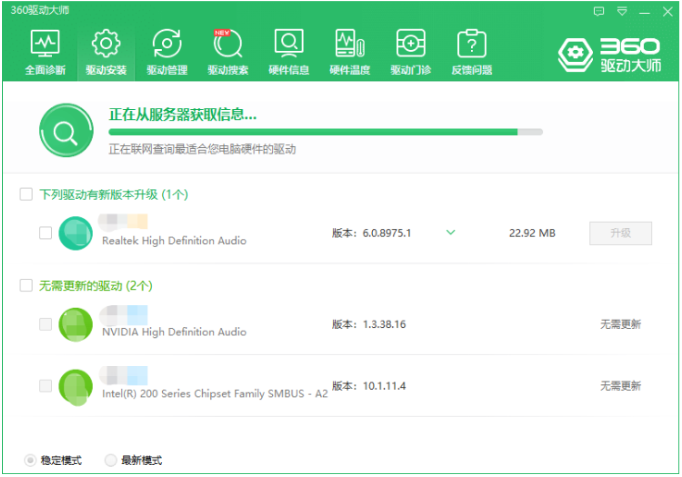The height and width of the screenshot is (477, 682).
Task: Select the 最新模式 radio button
Action: (110, 461)
